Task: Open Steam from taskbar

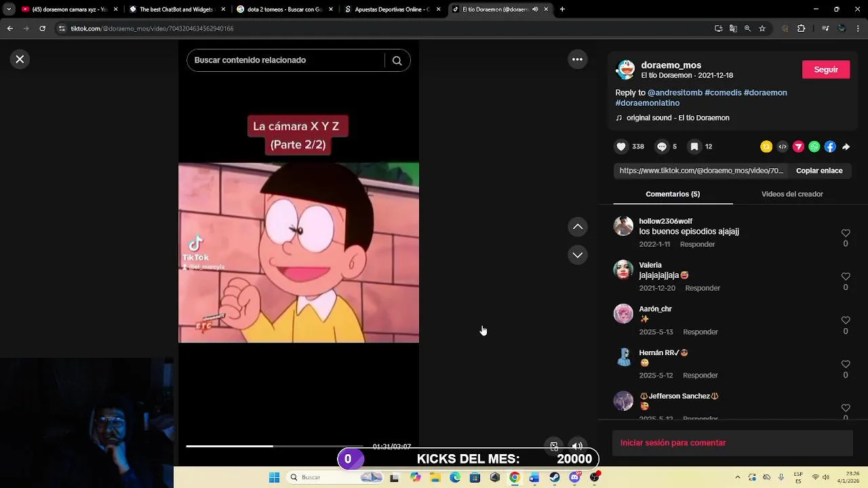Action: 554,477
